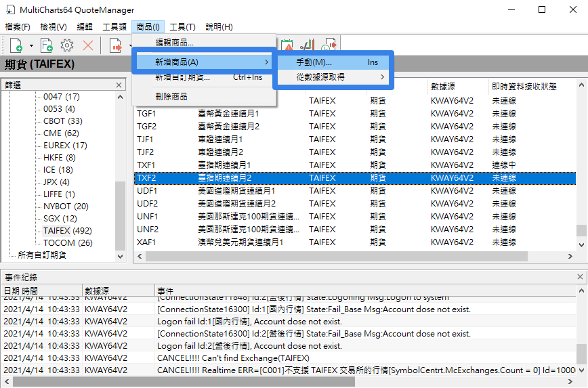Open the 工具(T) menu
The width and height of the screenshot is (588, 388).
(182, 27)
